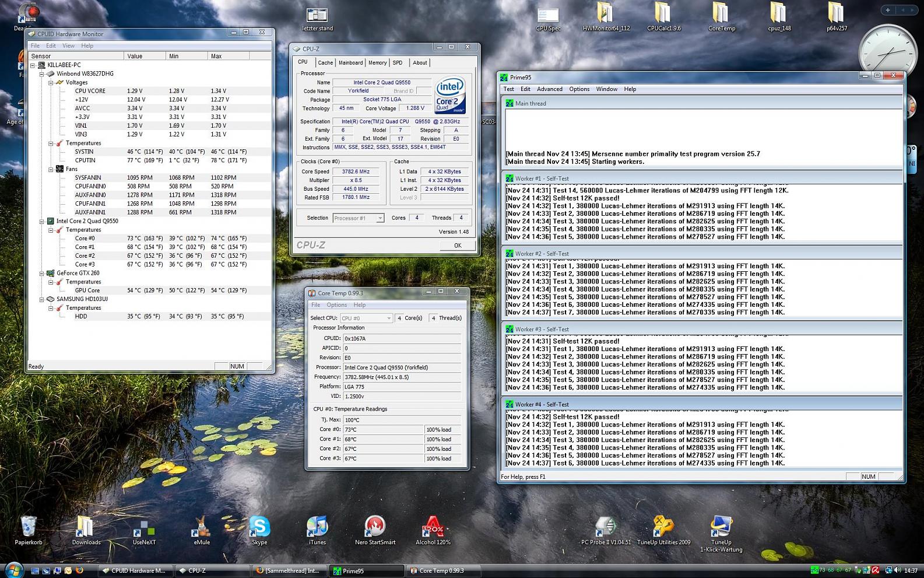924x578 pixels.
Task: Open Prime95 Window menu
Action: (x=606, y=89)
